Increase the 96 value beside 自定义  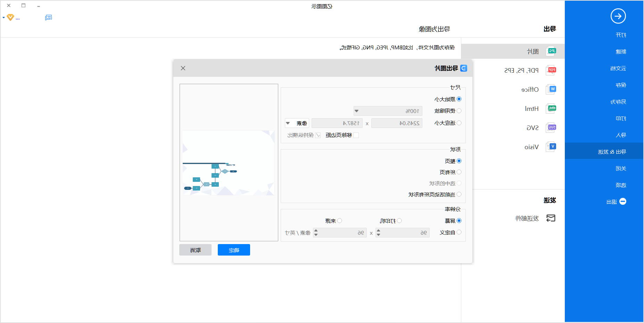(x=379, y=231)
